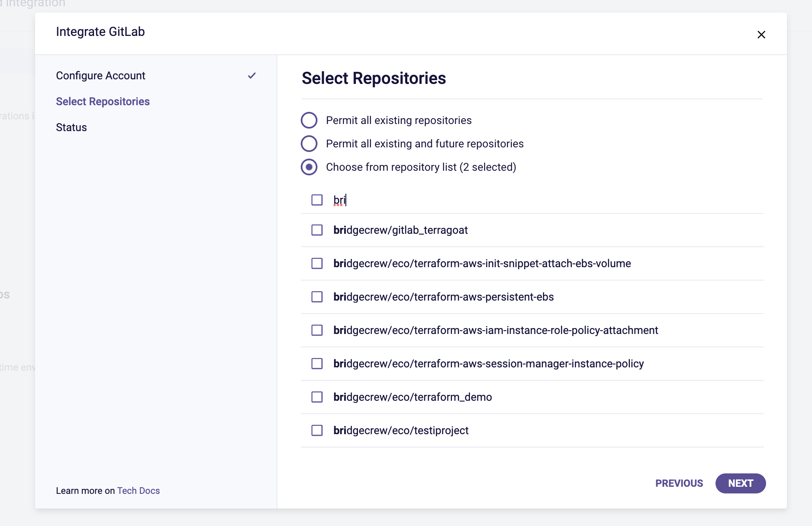Screen dimensions: 812x526
Task: Open the Status step
Action: point(71,127)
